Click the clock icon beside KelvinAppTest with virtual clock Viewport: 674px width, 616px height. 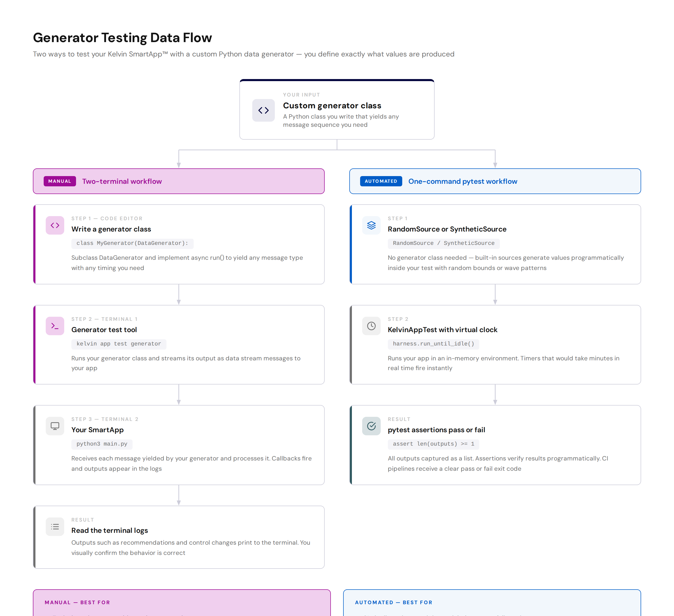tap(371, 326)
